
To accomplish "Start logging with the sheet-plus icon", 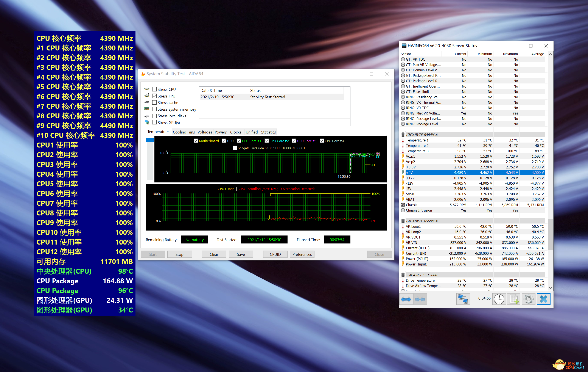I will point(514,299).
